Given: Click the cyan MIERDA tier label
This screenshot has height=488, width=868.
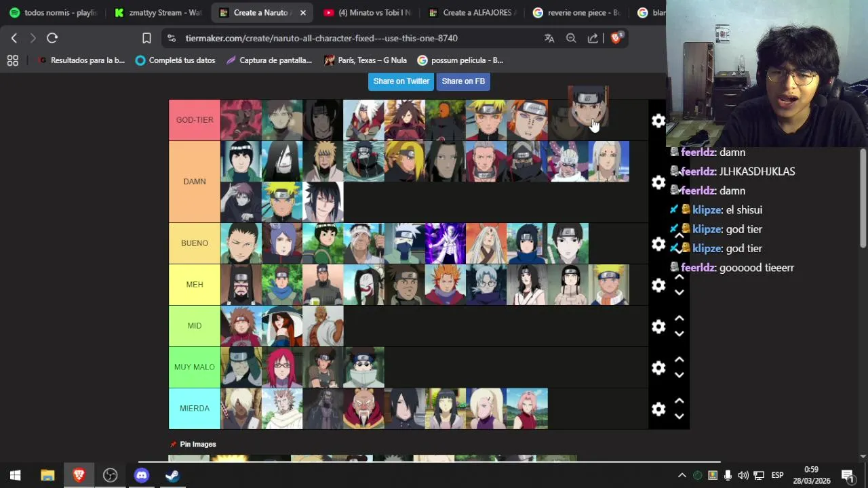Looking at the screenshot, I should tap(195, 409).
